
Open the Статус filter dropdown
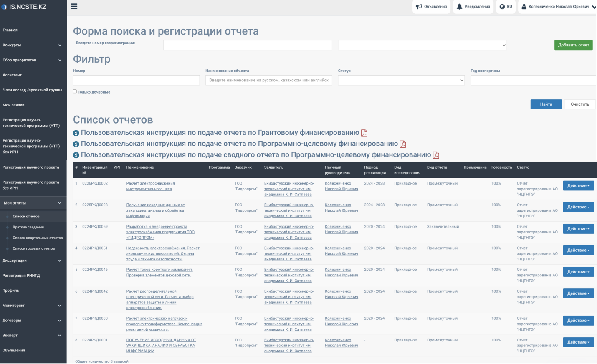click(401, 80)
